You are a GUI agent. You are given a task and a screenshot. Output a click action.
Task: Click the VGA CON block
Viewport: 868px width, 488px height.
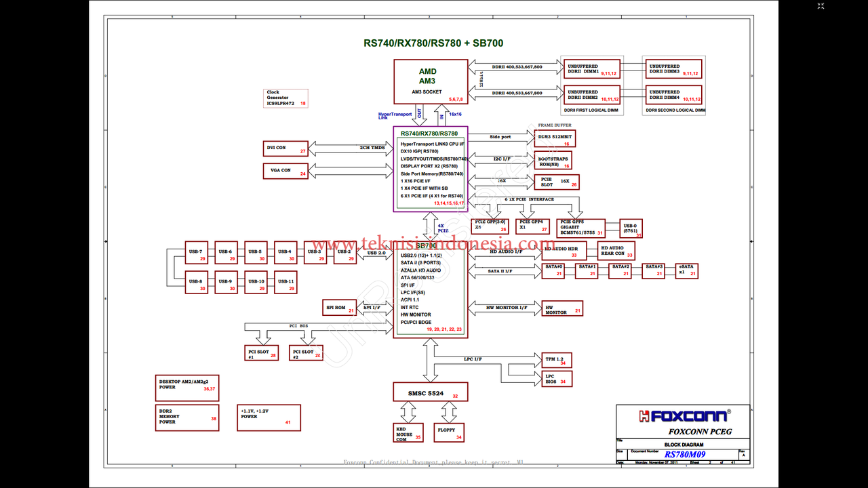pos(286,171)
